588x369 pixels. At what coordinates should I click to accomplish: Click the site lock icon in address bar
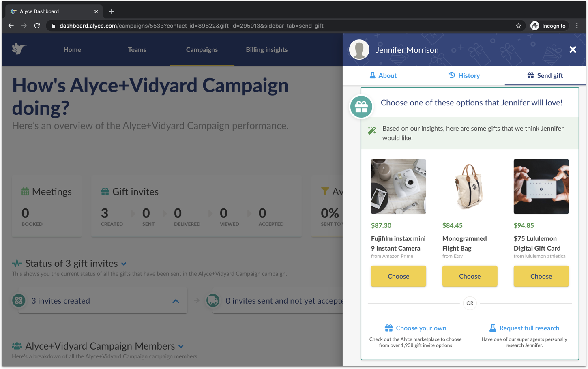coord(53,26)
